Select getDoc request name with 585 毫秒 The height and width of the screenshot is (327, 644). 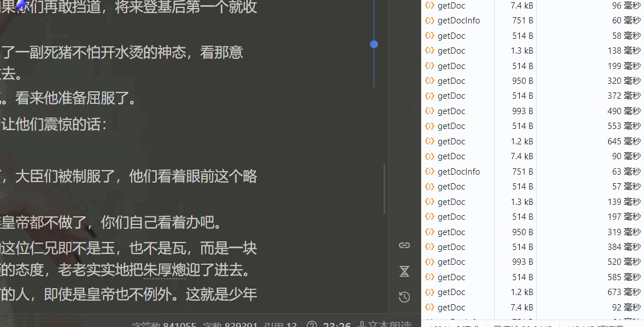(x=451, y=277)
